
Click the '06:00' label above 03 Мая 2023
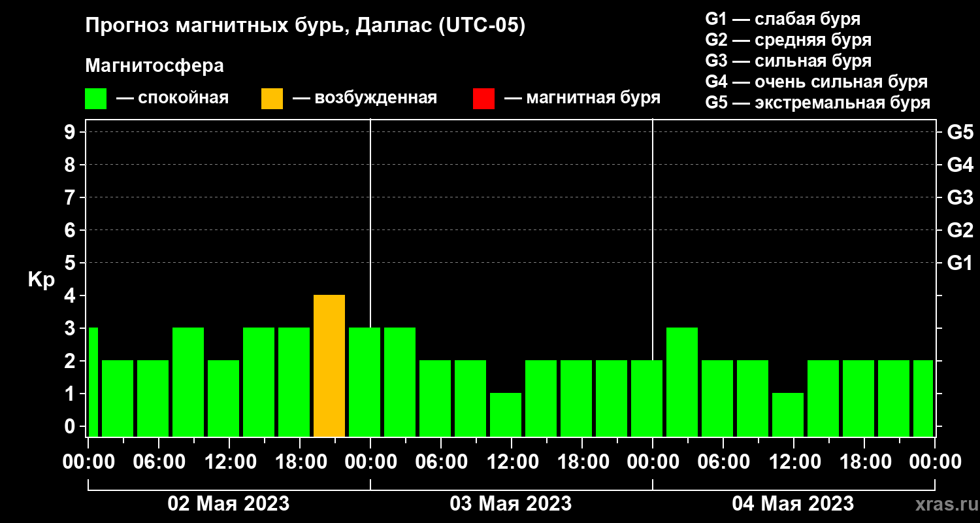(440, 462)
